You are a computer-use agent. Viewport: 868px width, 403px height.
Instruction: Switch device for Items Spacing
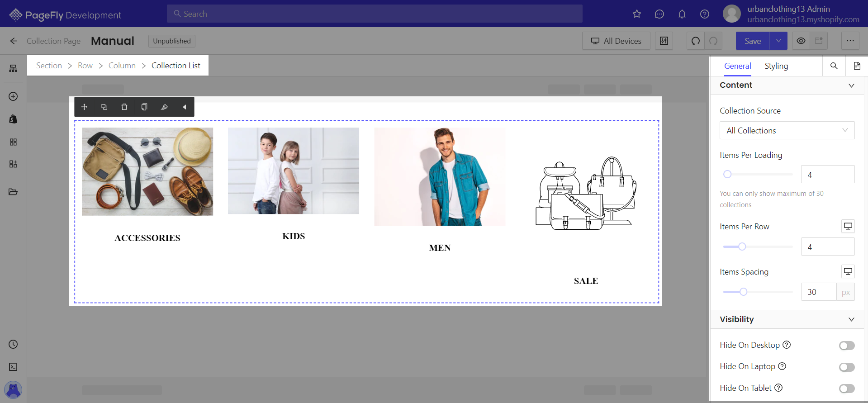click(x=848, y=271)
